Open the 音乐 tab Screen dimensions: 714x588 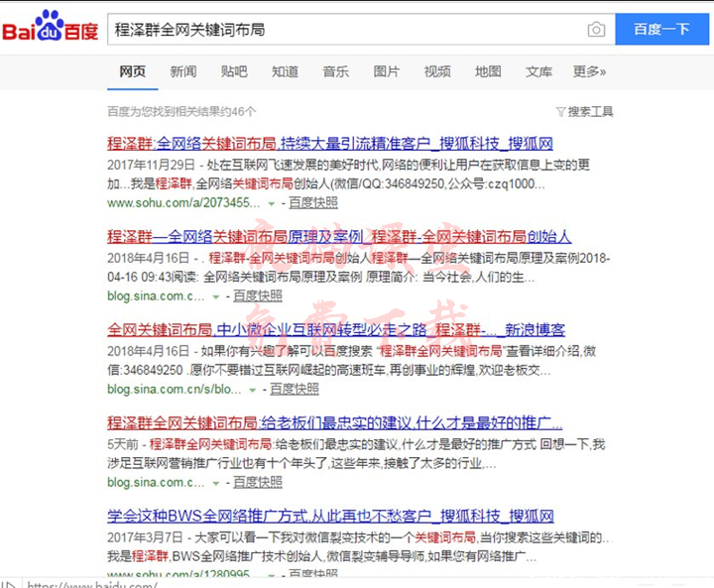[335, 71]
